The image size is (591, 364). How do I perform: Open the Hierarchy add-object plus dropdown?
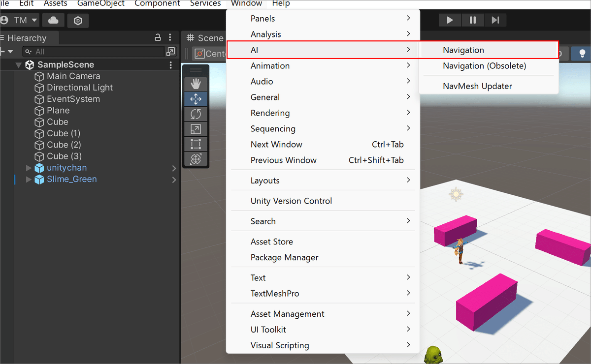tap(7, 51)
